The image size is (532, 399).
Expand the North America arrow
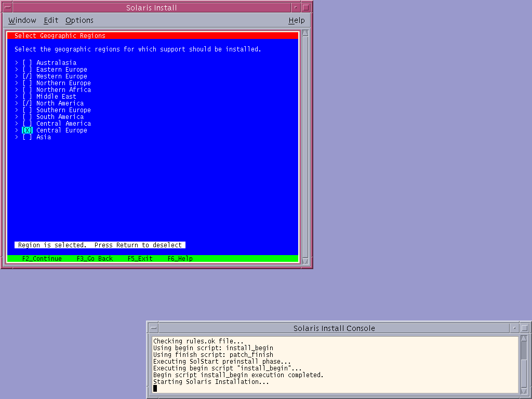pyautogui.click(x=16, y=103)
